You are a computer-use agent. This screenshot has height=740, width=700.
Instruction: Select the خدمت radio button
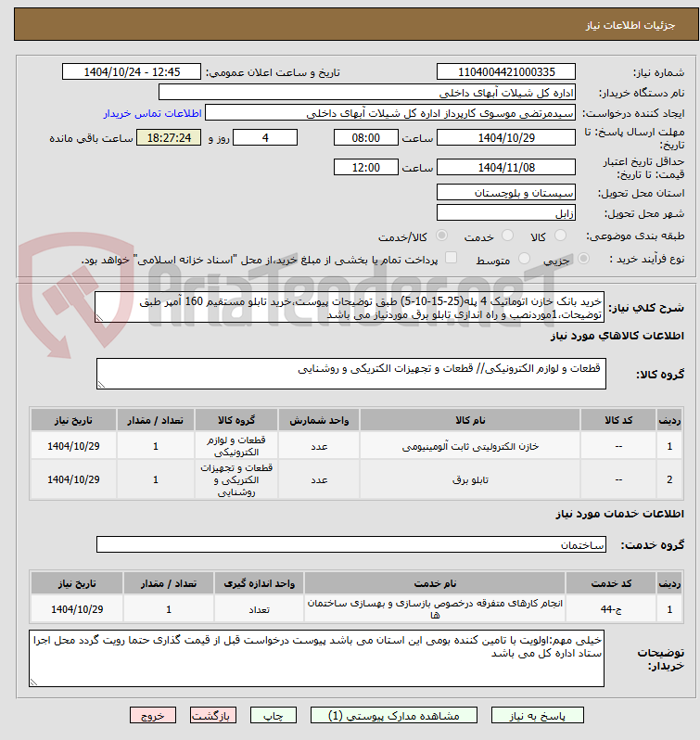(x=507, y=235)
